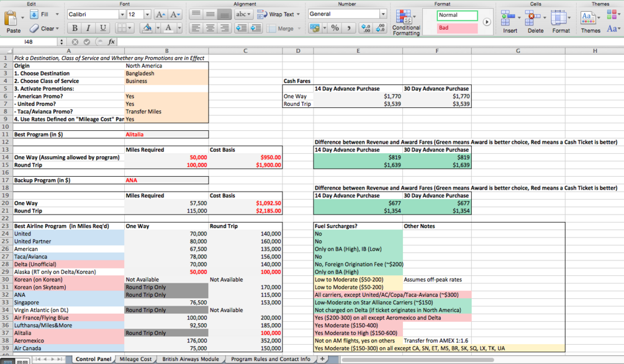Decrease font size with the shrink-font icon
The width and height of the screenshot is (624, 364).
[174, 14]
